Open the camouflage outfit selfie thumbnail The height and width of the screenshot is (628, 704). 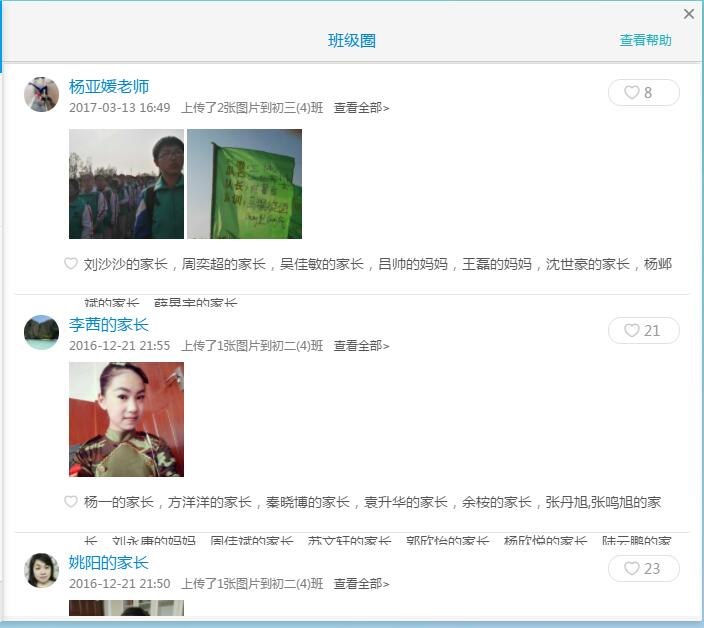coord(126,419)
